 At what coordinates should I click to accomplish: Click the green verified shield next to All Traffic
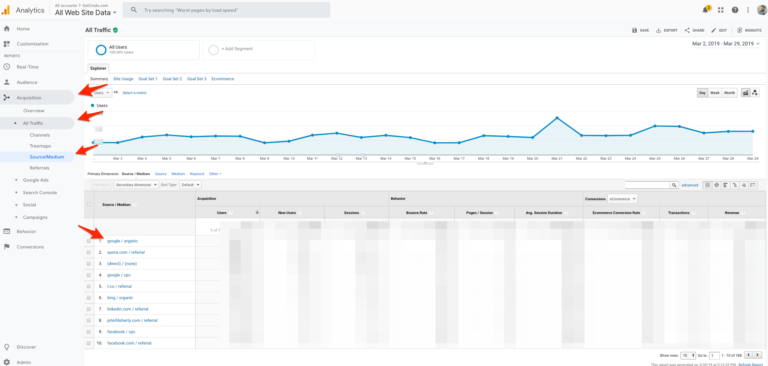[116, 30]
